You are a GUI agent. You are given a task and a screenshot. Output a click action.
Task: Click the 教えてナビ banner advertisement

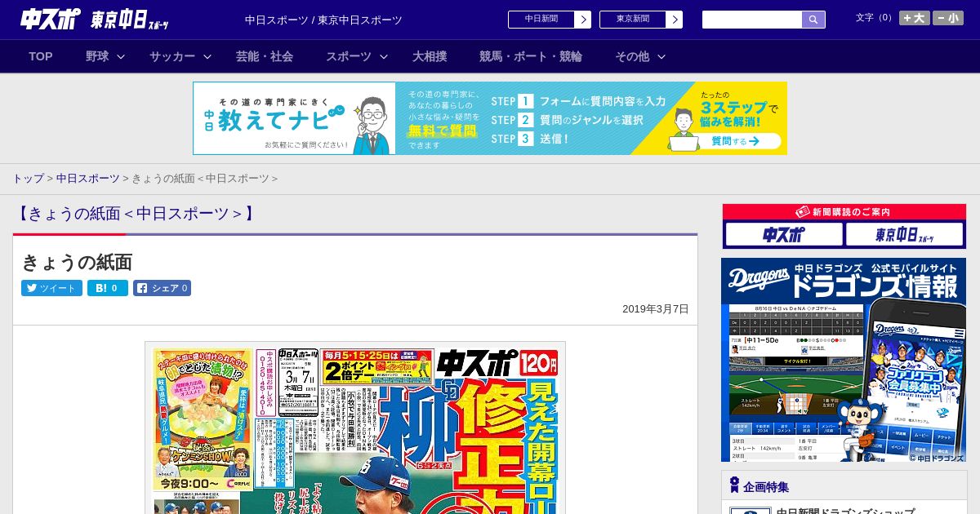coord(490,118)
